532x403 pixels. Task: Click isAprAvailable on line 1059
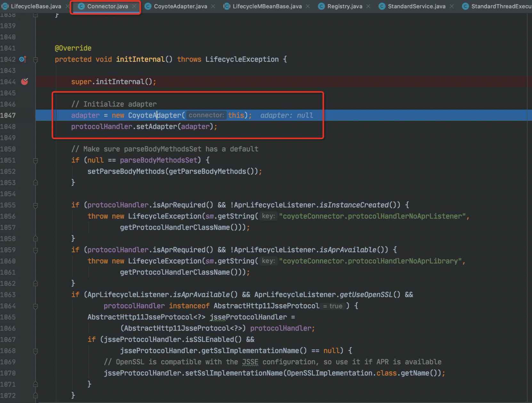tap(348, 250)
